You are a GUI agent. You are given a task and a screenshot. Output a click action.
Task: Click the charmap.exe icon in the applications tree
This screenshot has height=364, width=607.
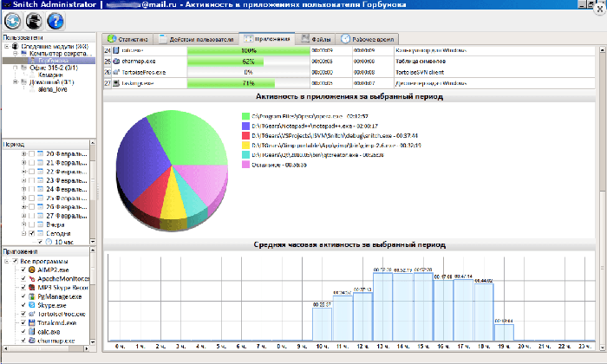point(32,341)
